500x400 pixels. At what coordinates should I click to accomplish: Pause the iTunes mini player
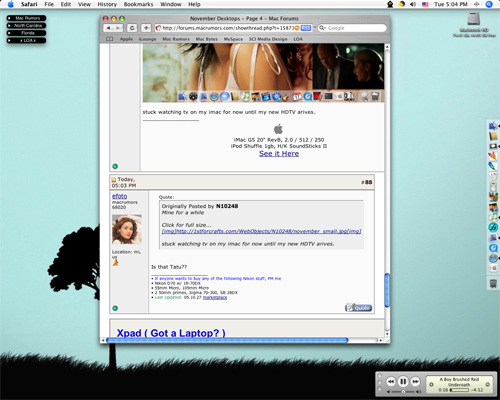point(403,381)
